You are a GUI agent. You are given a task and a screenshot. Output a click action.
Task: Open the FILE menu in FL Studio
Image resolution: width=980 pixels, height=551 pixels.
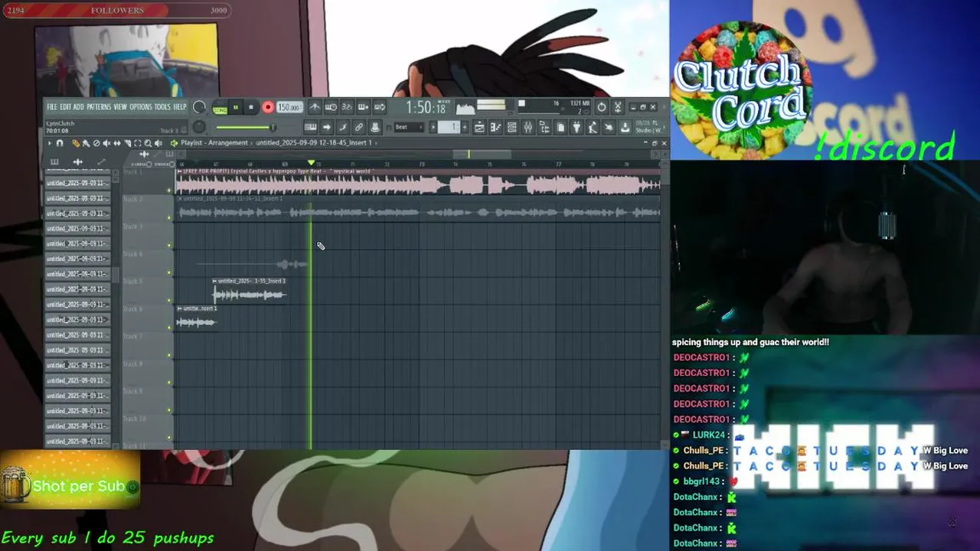pyautogui.click(x=52, y=107)
